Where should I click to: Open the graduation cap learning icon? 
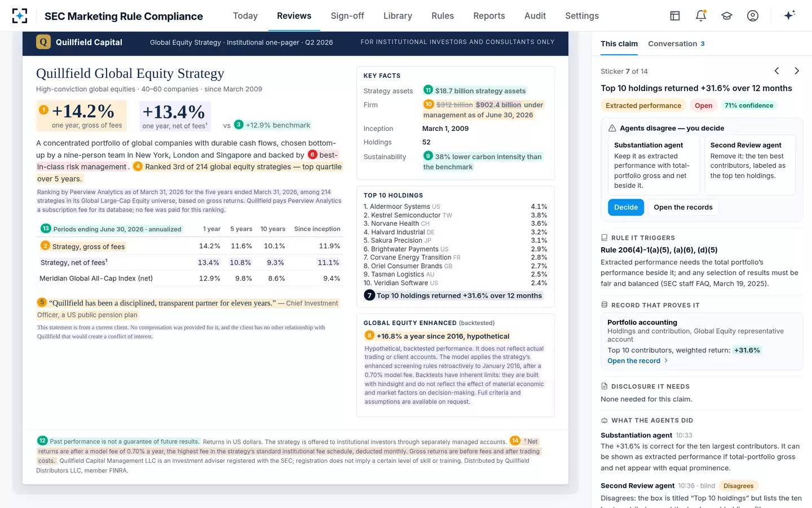coord(727,16)
